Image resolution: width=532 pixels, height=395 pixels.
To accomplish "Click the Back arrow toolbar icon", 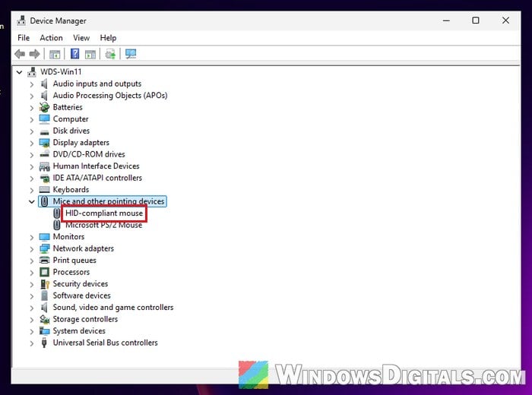I will click(20, 54).
